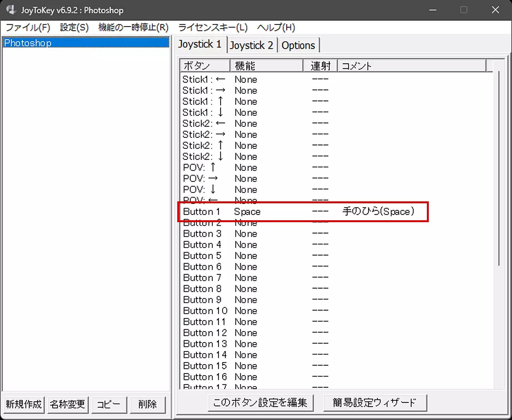Click the 連射 column header
The height and width of the screenshot is (420, 512).
pos(320,66)
